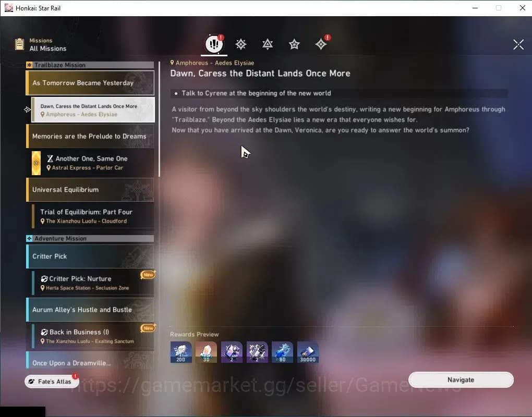The image size is (532, 417).
Task: Open the star-shaped mission tab
Action: [x=294, y=44]
